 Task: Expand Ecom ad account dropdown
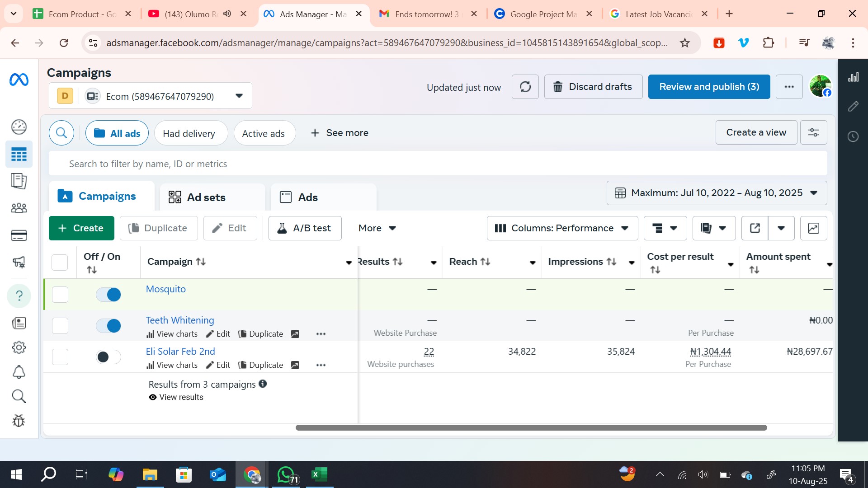tap(151, 96)
